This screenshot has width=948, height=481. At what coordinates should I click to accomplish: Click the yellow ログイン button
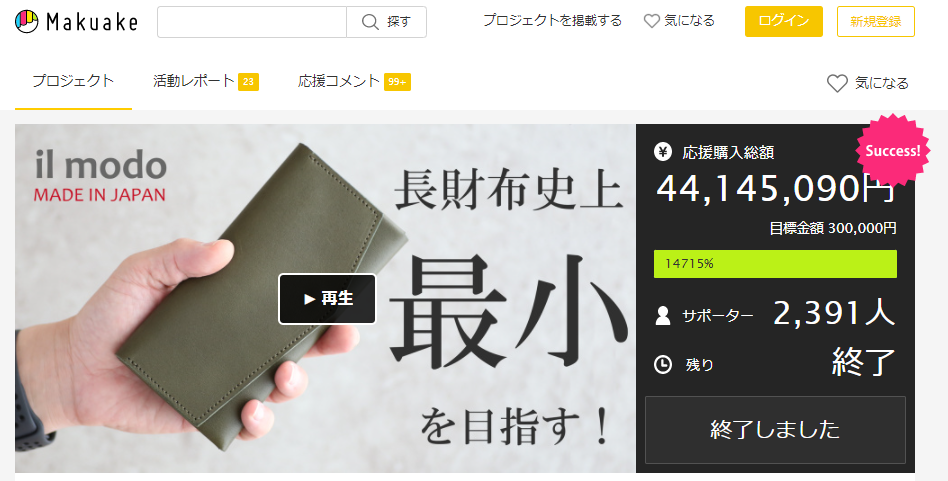[x=784, y=21]
